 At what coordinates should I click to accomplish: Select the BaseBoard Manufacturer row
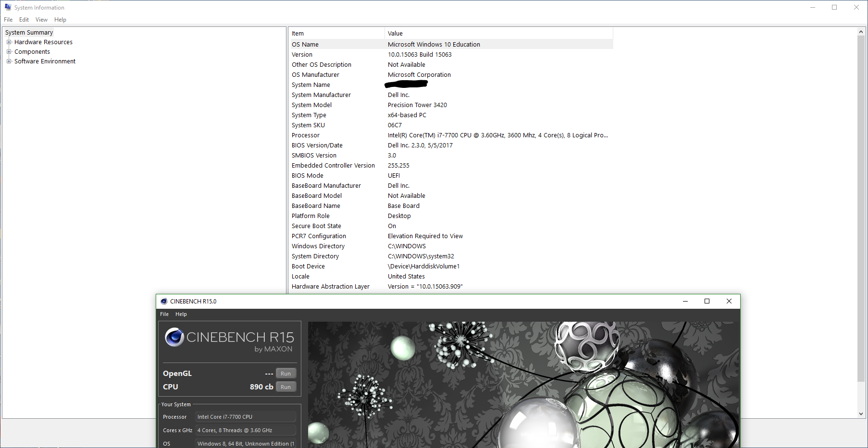[451, 186]
